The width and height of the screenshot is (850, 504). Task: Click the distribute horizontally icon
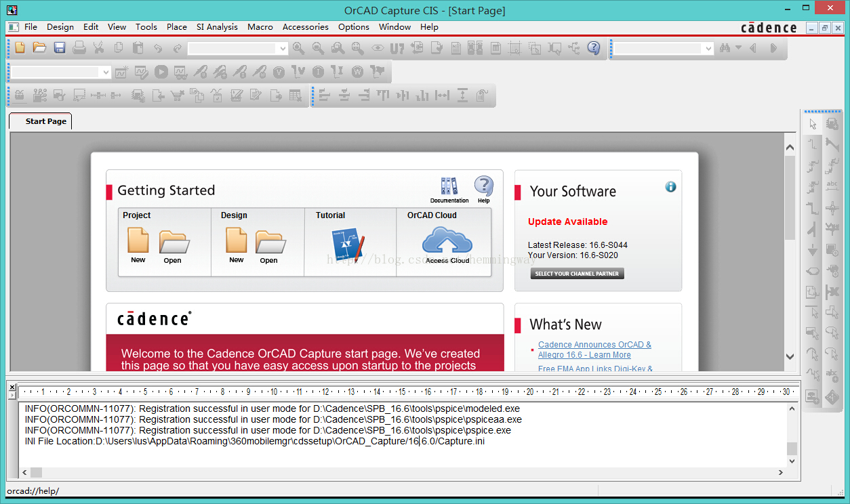443,96
